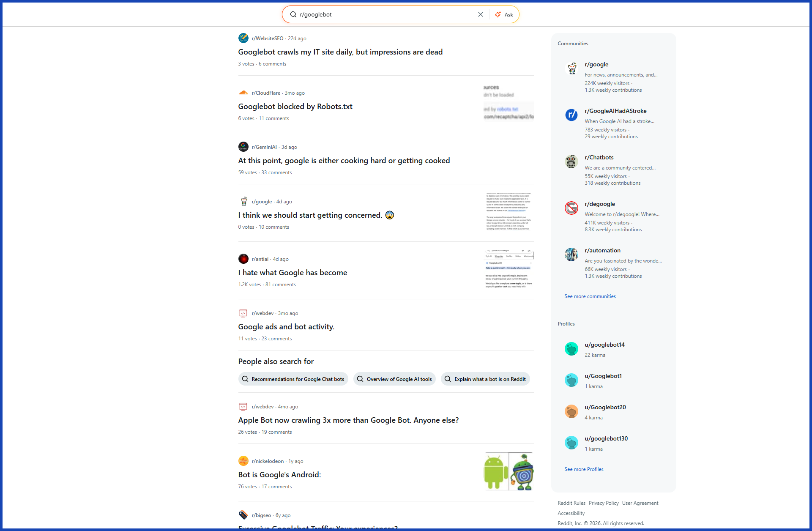
Task: Open r/CloudFlare cloud avatar icon
Action: click(x=243, y=93)
